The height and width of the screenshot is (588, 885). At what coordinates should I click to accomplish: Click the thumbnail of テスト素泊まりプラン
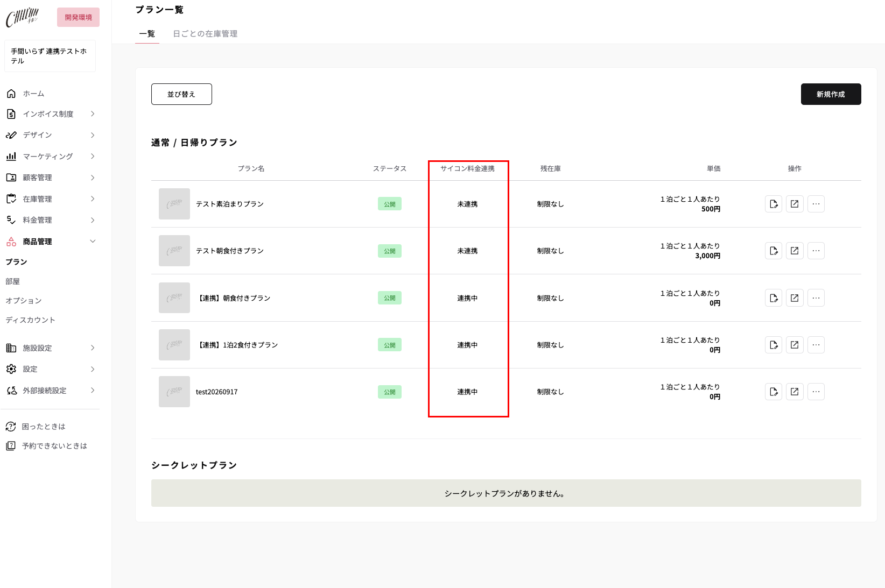pyautogui.click(x=174, y=204)
